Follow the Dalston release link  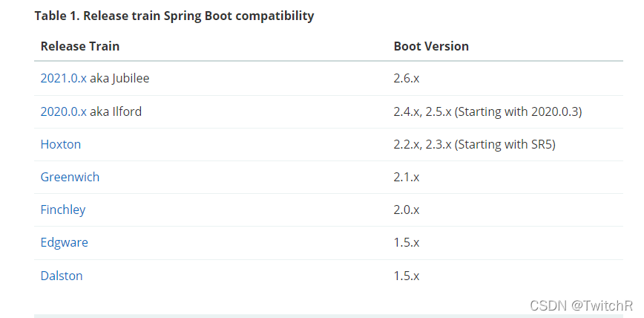pos(61,275)
